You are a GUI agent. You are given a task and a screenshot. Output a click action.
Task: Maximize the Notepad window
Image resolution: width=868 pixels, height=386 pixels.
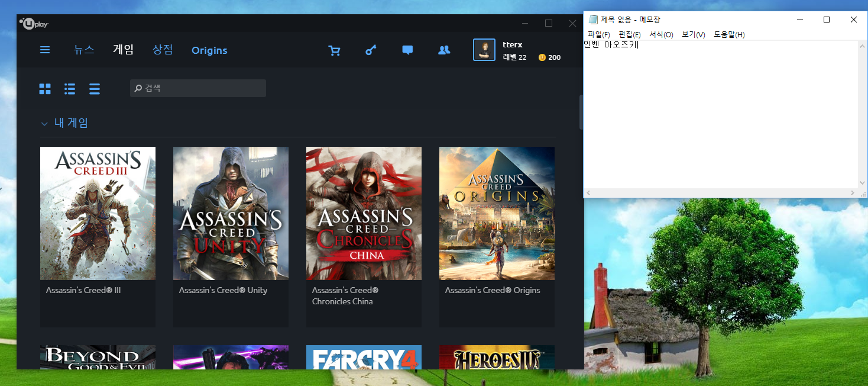[x=827, y=20]
